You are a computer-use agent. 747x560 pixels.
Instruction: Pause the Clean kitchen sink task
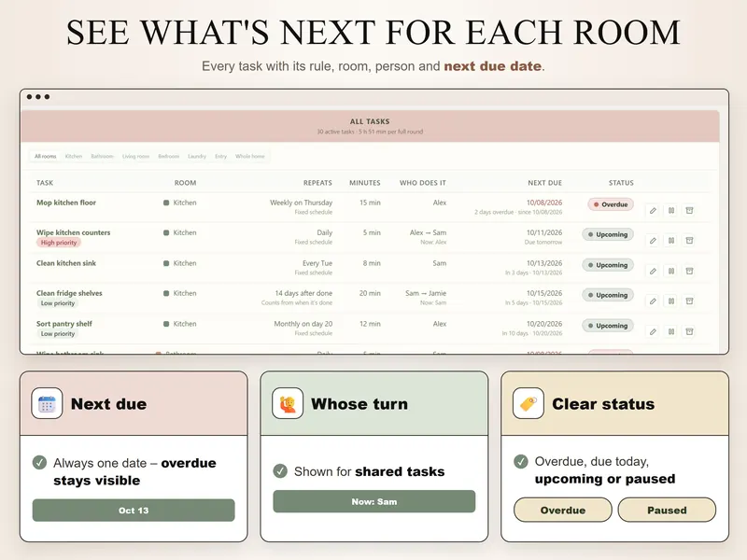tap(670, 271)
